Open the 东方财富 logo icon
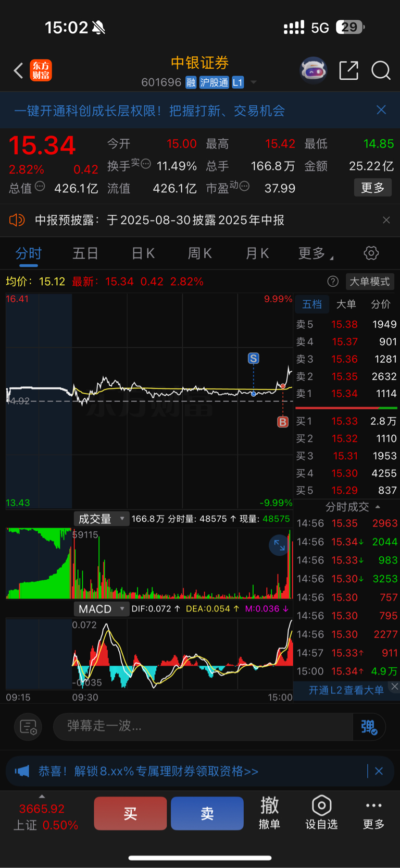This screenshot has height=868, width=400. pos(41,70)
